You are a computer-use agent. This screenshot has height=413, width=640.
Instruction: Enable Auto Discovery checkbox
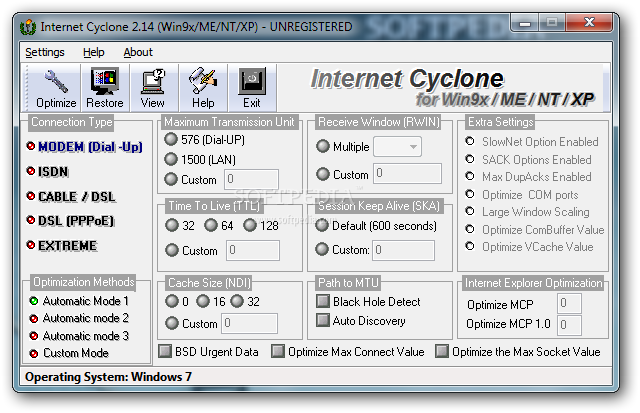361,321
